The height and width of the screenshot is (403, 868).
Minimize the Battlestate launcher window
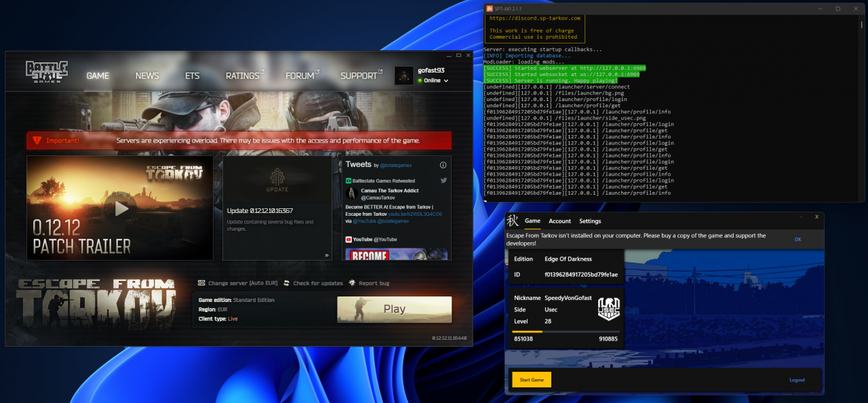click(x=448, y=56)
